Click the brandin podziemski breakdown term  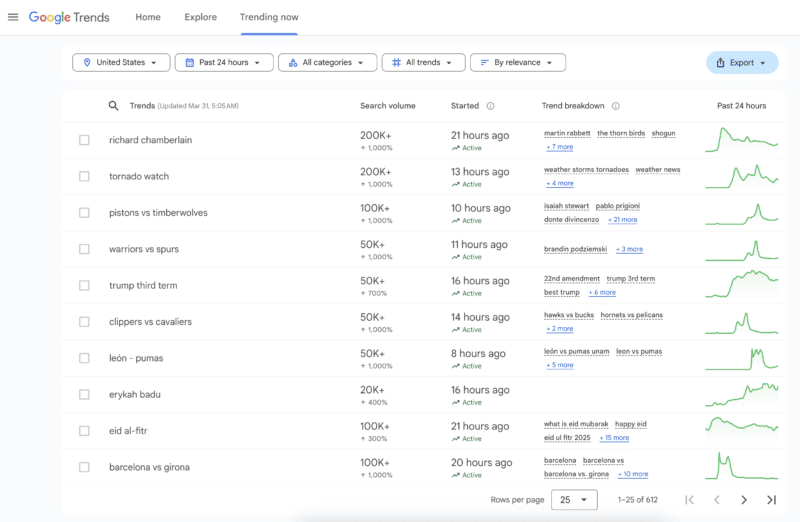[x=576, y=249]
